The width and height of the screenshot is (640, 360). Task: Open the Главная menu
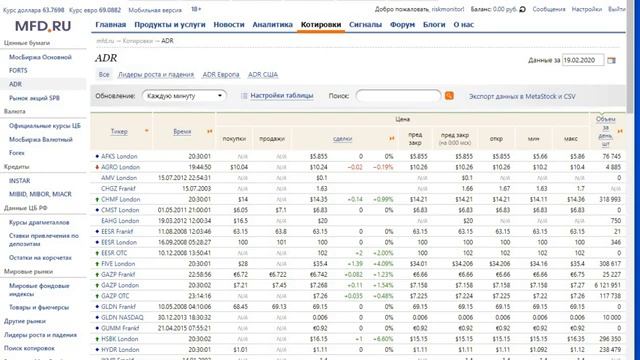(x=111, y=24)
